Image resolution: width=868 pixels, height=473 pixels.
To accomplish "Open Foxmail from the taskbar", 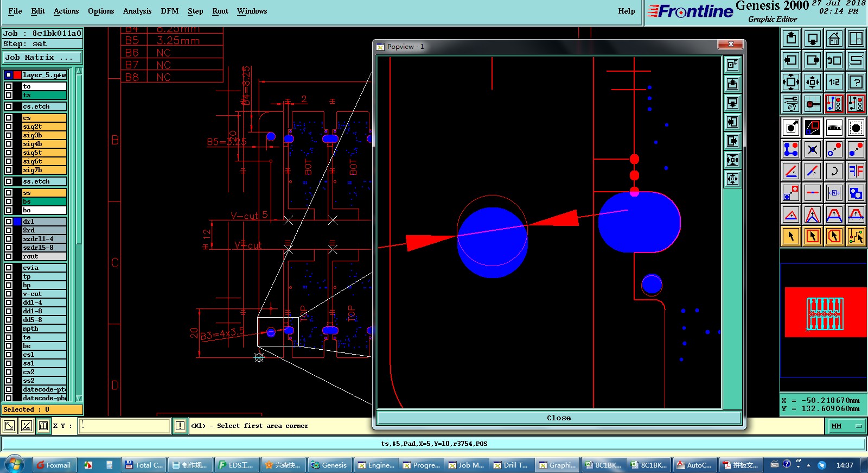I will click(x=53, y=465).
